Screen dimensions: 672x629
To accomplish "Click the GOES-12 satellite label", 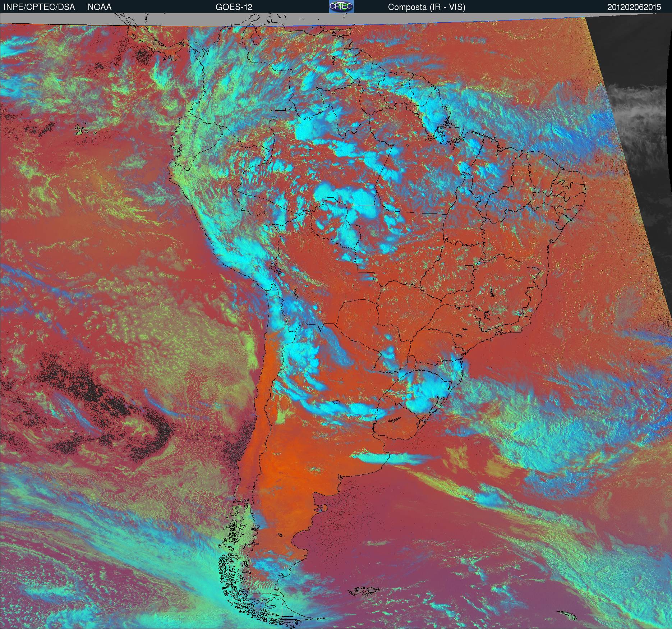I will [x=234, y=7].
